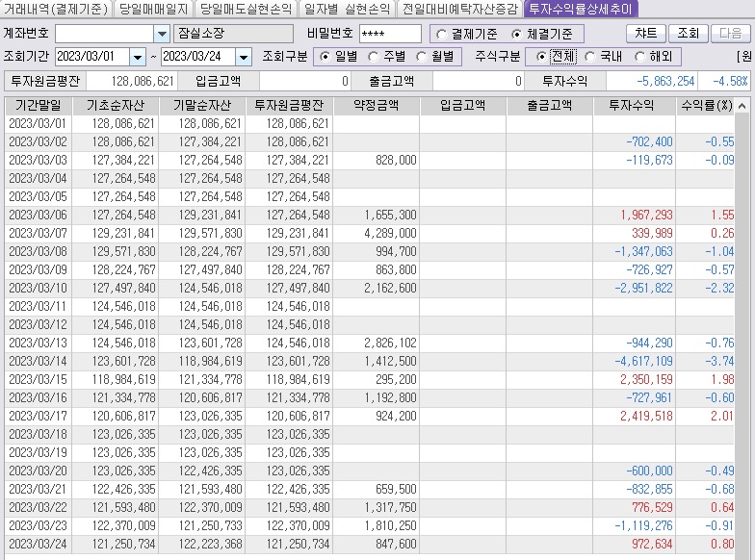
Task: Click the 잠실소장 account name field
Action: tap(233, 34)
